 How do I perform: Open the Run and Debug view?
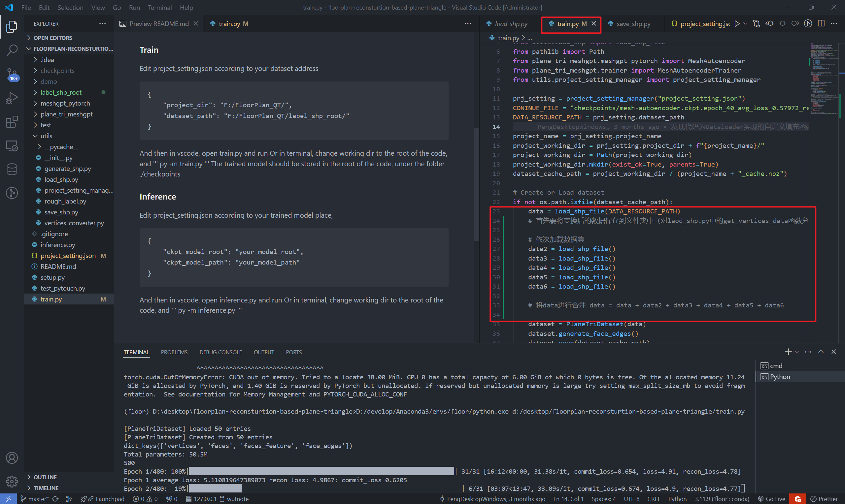pyautogui.click(x=12, y=98)
